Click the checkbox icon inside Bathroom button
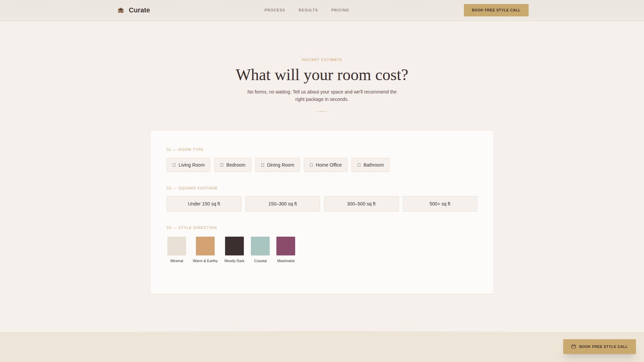Screen dimensions: 644x362 point(359,165)
